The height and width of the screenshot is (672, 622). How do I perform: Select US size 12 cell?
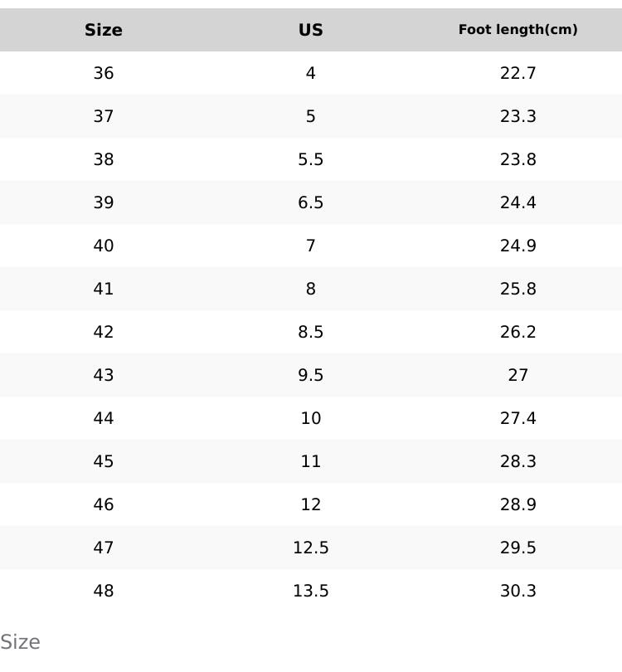point(311,504)
